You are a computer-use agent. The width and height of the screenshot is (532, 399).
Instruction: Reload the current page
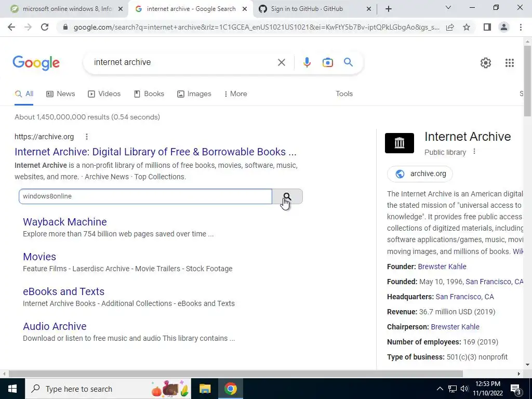pyautogui.click(x=45, y=27)
